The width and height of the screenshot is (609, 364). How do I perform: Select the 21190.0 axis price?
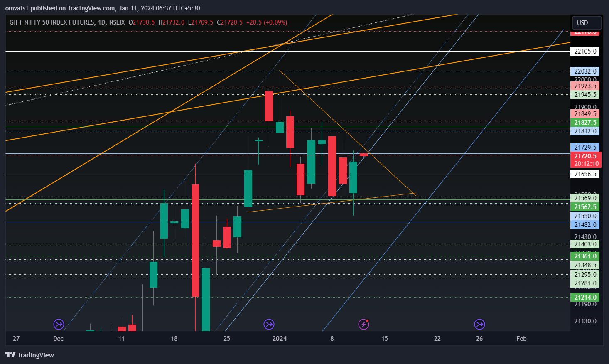[585, 304]
